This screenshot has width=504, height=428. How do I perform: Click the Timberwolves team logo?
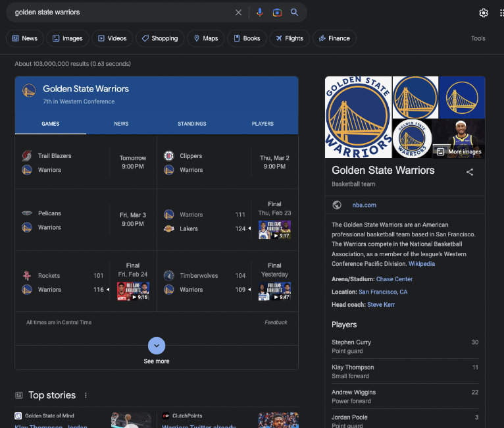[x=168, y=275]
